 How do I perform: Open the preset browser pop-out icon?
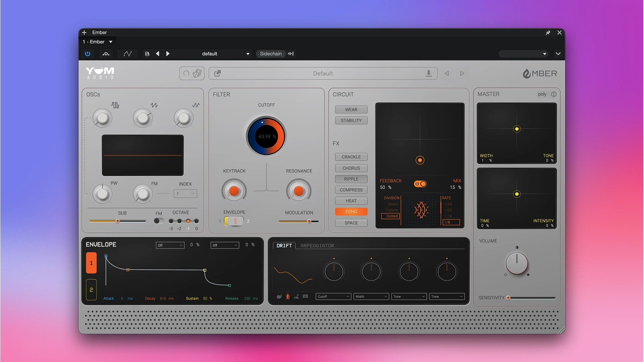[217, 73]
